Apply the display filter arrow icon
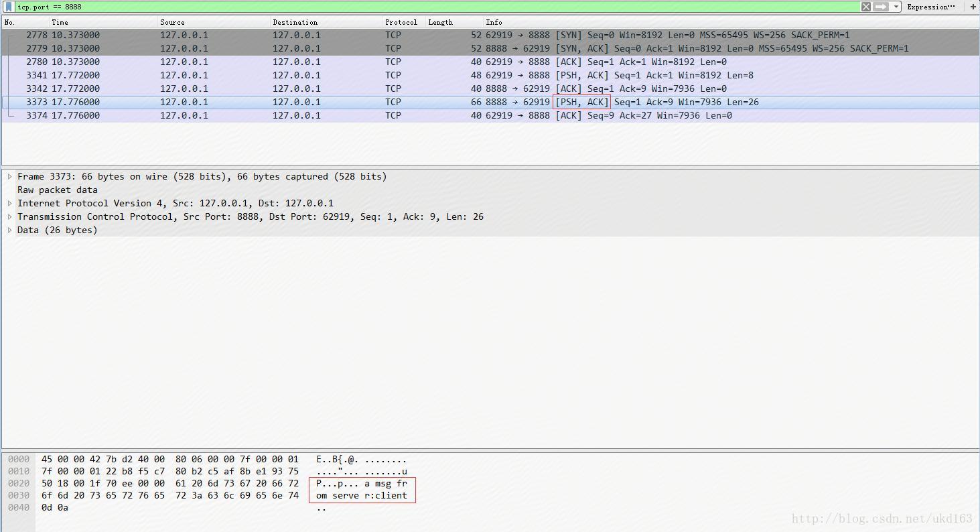The height and width of the screenshot is (532, 980). (882, 7)
